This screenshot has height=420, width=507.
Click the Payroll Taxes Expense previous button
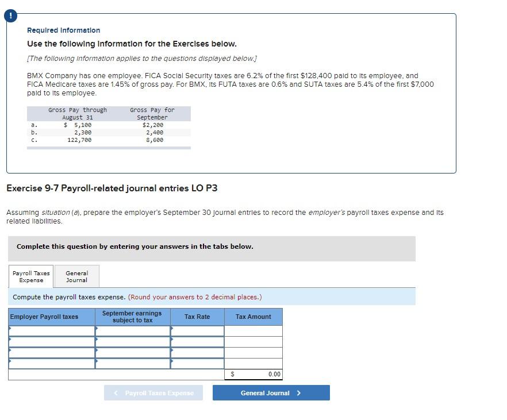(x=153, y=393)
